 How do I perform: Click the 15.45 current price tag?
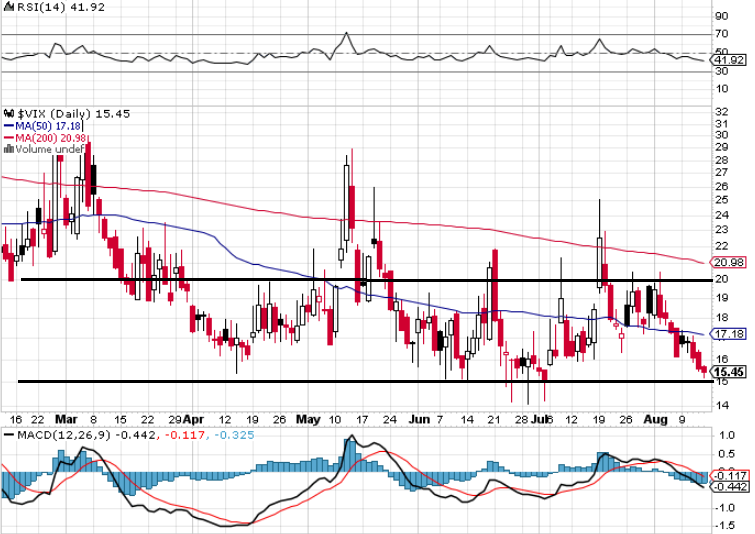pyautogui.click(x=725, y=372)
